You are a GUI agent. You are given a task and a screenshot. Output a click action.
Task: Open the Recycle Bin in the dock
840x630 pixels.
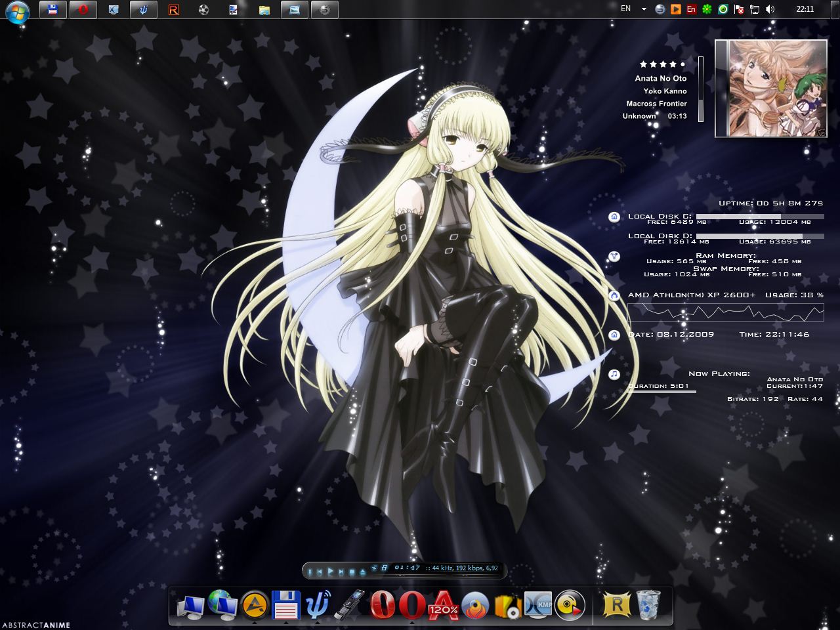648,605
